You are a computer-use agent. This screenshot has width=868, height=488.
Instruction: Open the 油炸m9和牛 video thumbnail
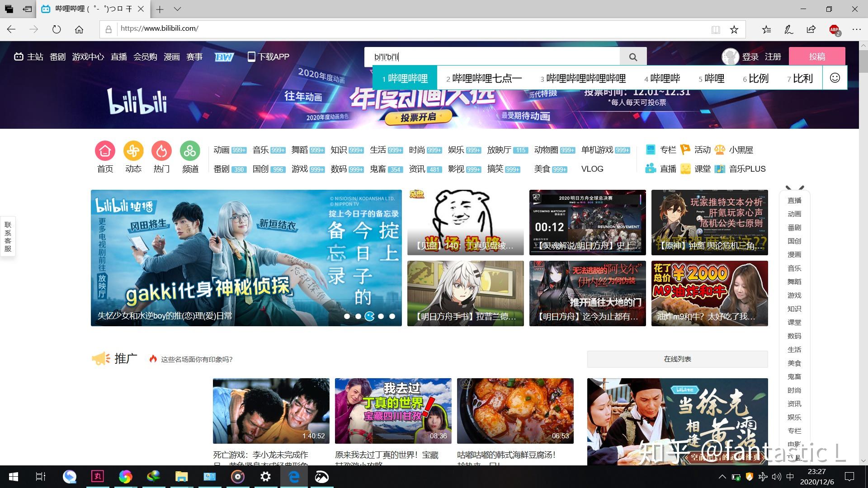tap(709, 293)
